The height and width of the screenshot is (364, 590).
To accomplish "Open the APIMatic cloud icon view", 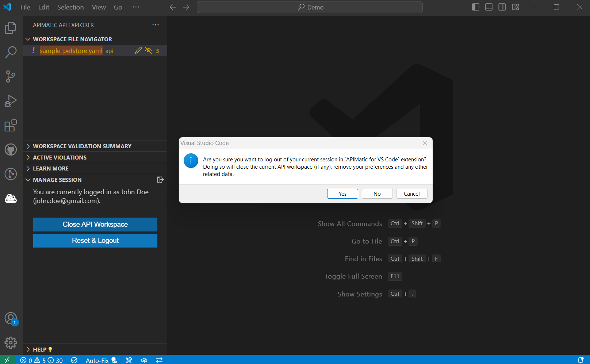I will click(x=11, y=198).
